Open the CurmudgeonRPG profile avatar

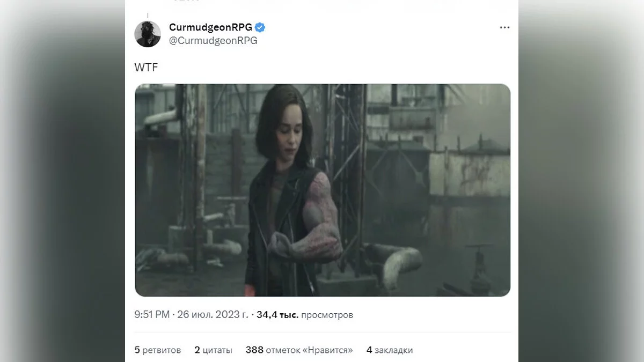click(x=148, y=34)
